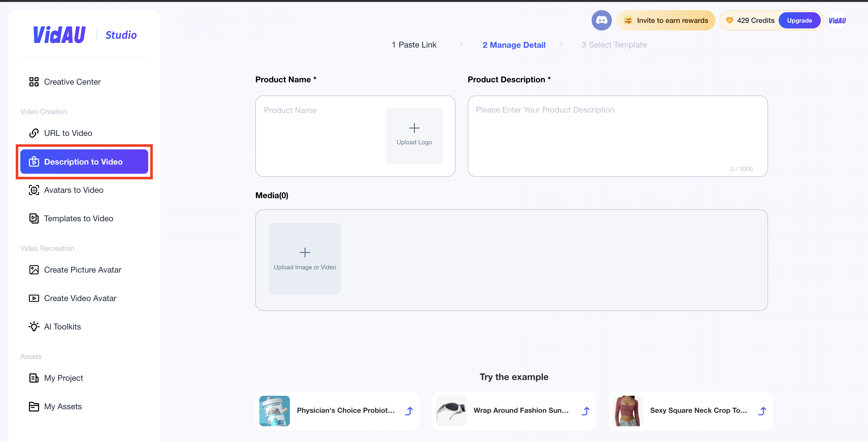The height and width of the screenshot is (442, 868).
Task: Click the Templates to Video icon
Action: pyautogui.click(x=34, y=218)
